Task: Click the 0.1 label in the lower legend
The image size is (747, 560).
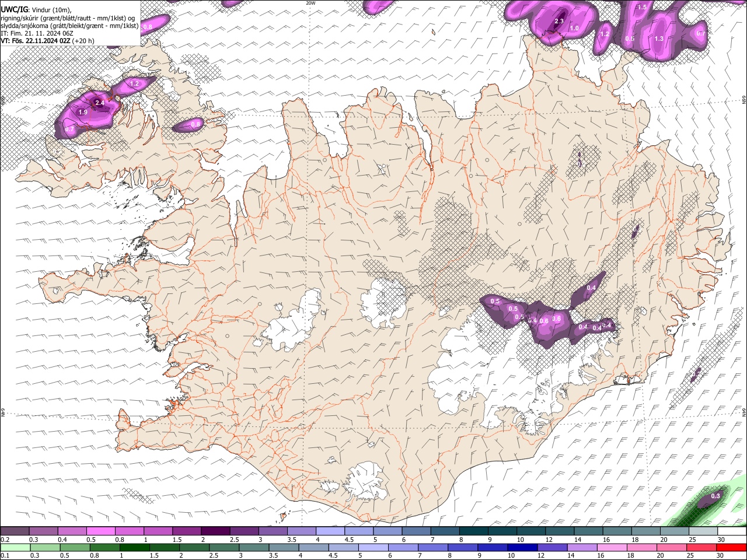Action: tap(5, 555)
